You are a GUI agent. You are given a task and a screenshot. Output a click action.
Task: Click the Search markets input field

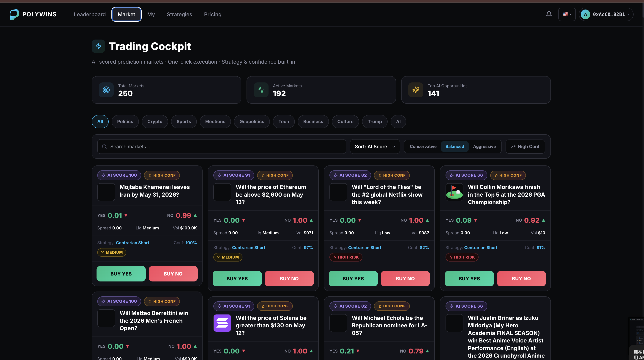click(x=222, y=147)
